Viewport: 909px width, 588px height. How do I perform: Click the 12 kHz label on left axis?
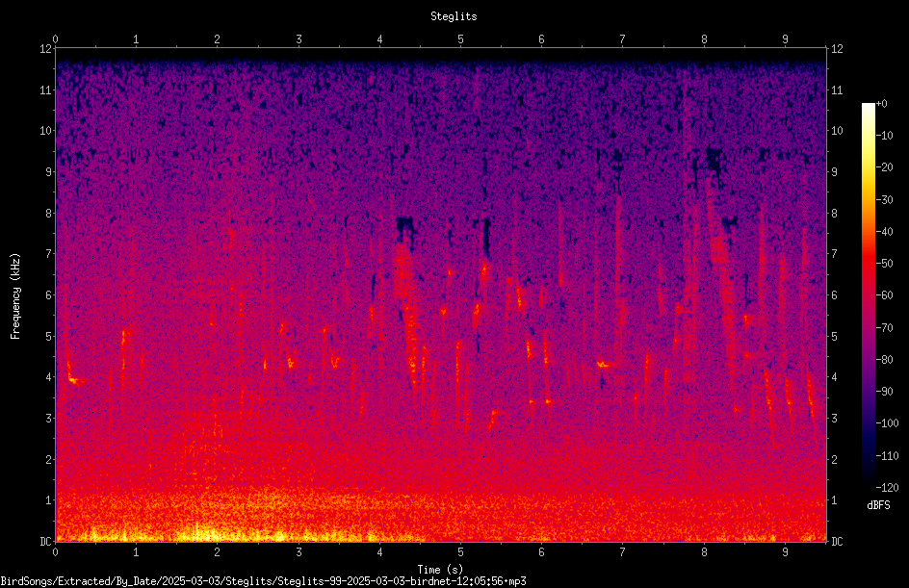45,49
